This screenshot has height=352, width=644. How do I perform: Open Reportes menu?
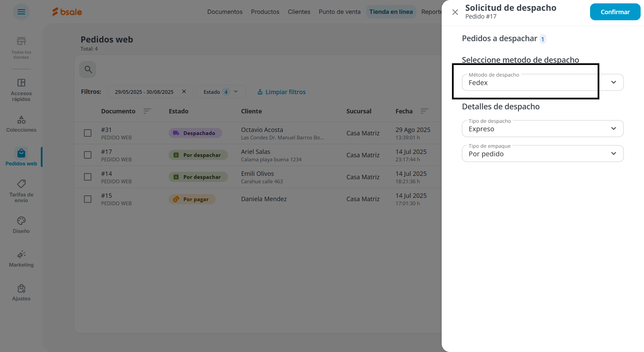[x=431, y=12]
